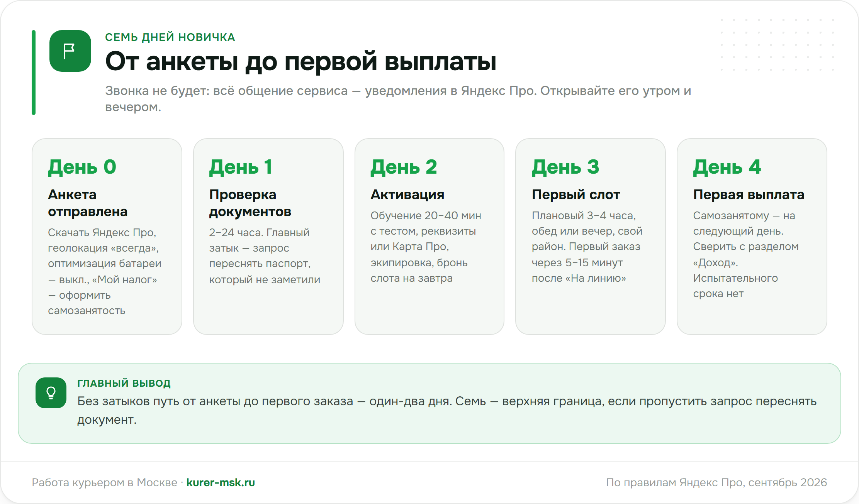The image size is (859, 504).
Task: Click the title 'Активация'
Action: click(x=407, y=194)
